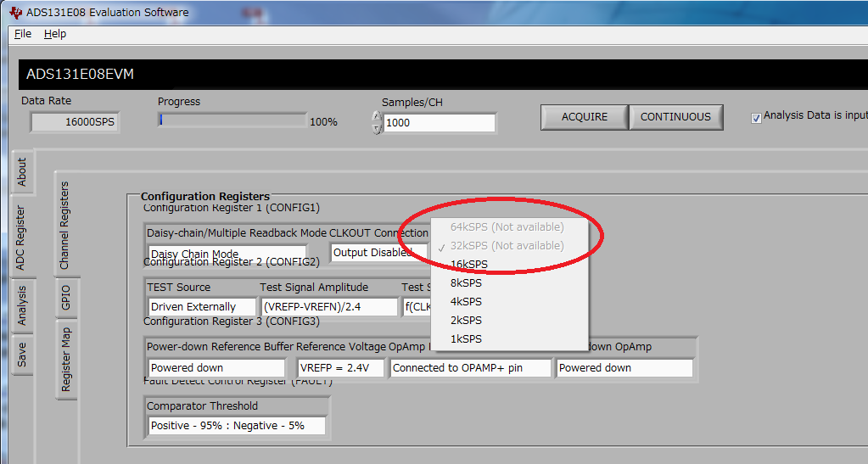Image resolution: width=868 pixels, height=464 pixels.
Task: Click the disabled 64kSPS (Not available) entry
Action: (509, 227)
